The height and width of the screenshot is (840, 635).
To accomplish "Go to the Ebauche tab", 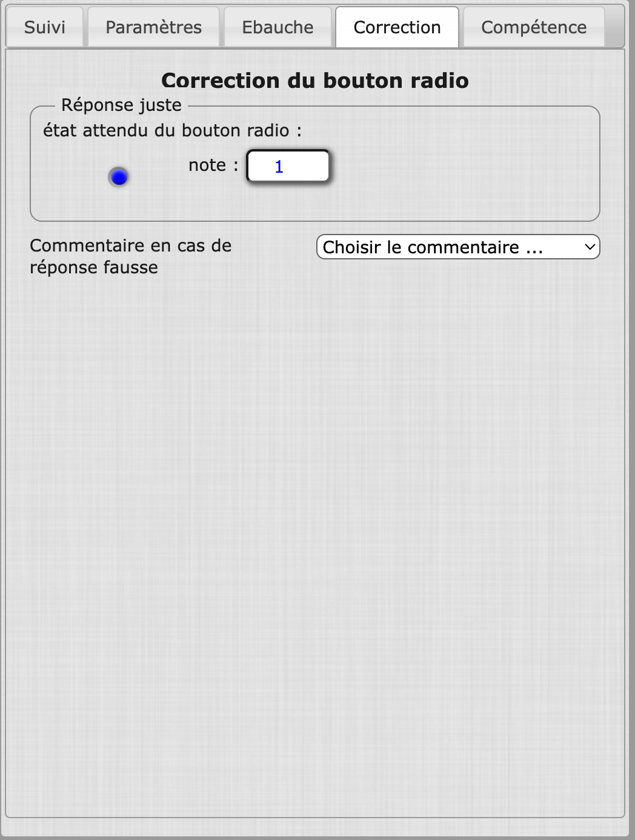I will point(278,27).
